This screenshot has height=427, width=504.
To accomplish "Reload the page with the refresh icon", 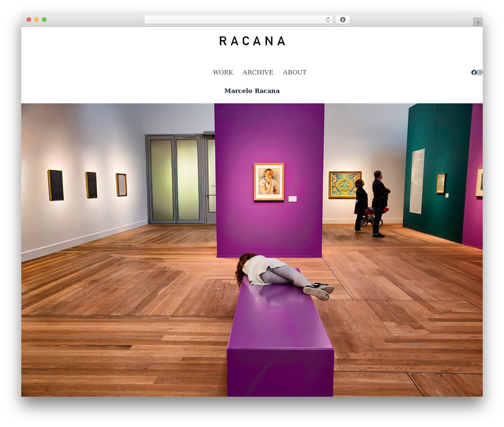I will (328, 20).
